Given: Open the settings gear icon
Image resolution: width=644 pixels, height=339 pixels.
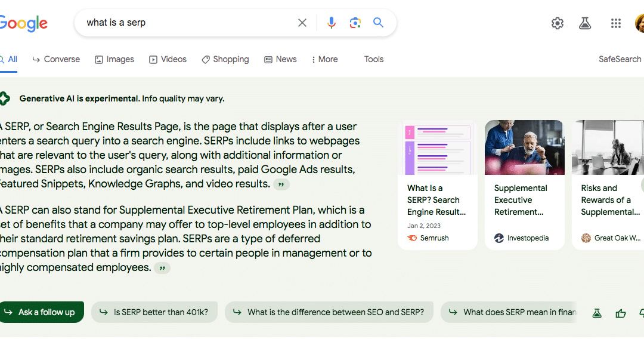Looking at the screenshot, I should pyautogui.click(x=558, y=23).
